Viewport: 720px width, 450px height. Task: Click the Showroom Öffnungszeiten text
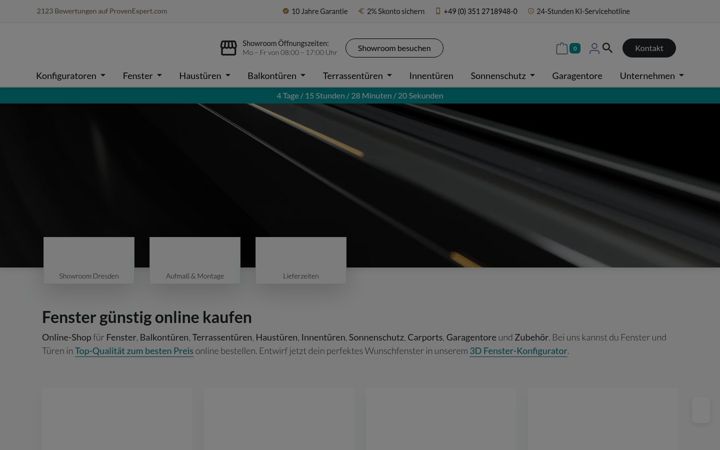(x=286, y=43)
